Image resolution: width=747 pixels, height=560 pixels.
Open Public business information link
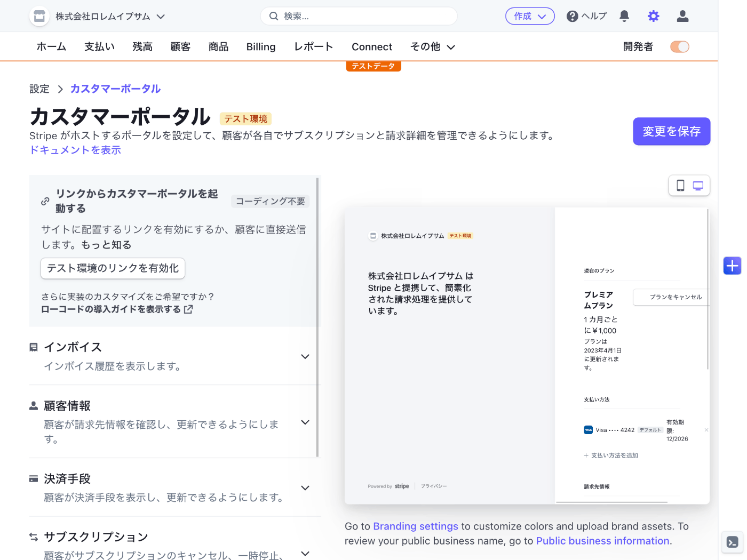click(x=603, y=541)
